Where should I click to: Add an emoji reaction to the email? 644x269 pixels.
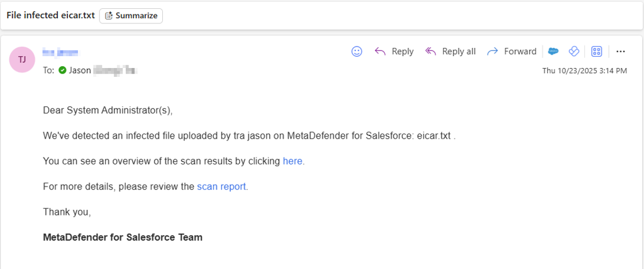coord(357,52)
